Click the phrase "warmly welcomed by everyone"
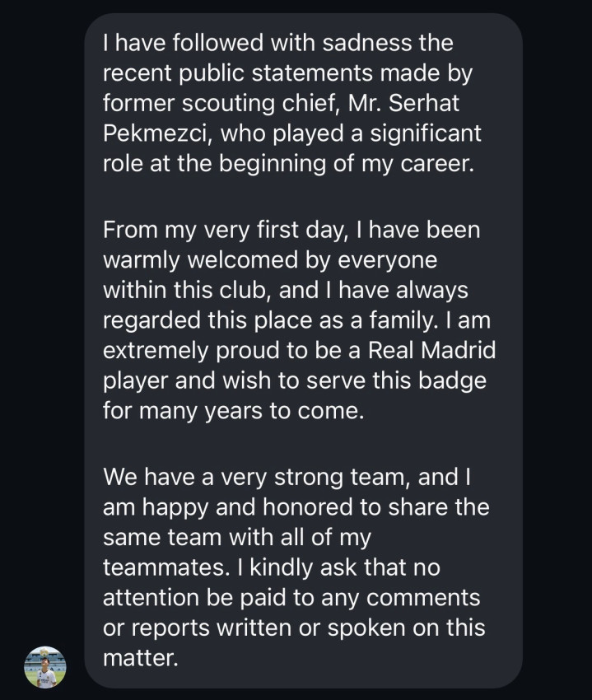 click(270, 260)
